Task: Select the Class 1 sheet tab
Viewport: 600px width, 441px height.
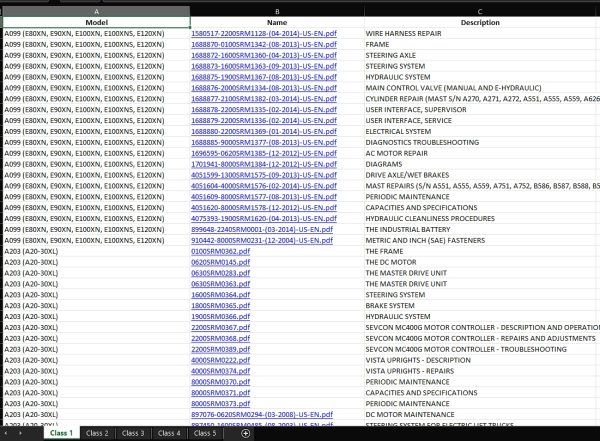Action: [61, 433]
